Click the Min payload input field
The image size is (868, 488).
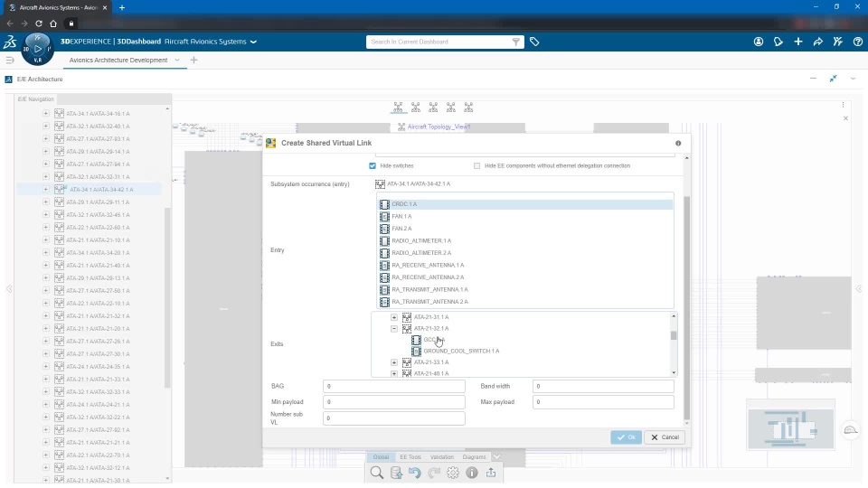393,402
